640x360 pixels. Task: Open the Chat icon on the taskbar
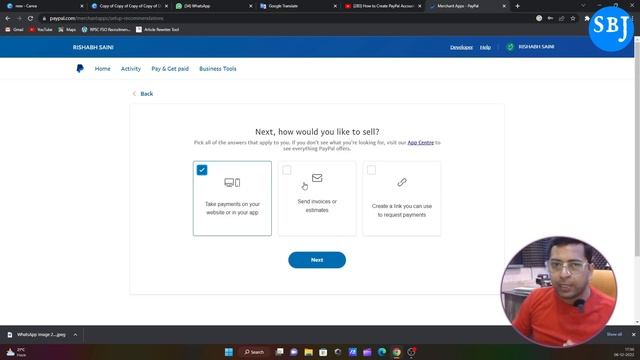coord(294,352)
